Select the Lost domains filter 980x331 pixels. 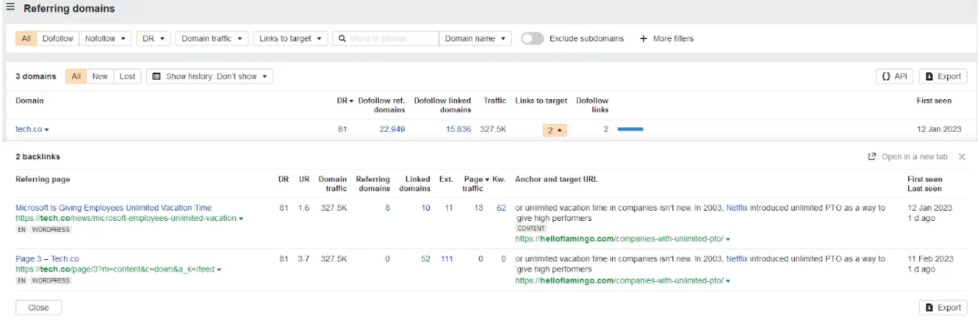pyautogui.click(x=127, y=77)
